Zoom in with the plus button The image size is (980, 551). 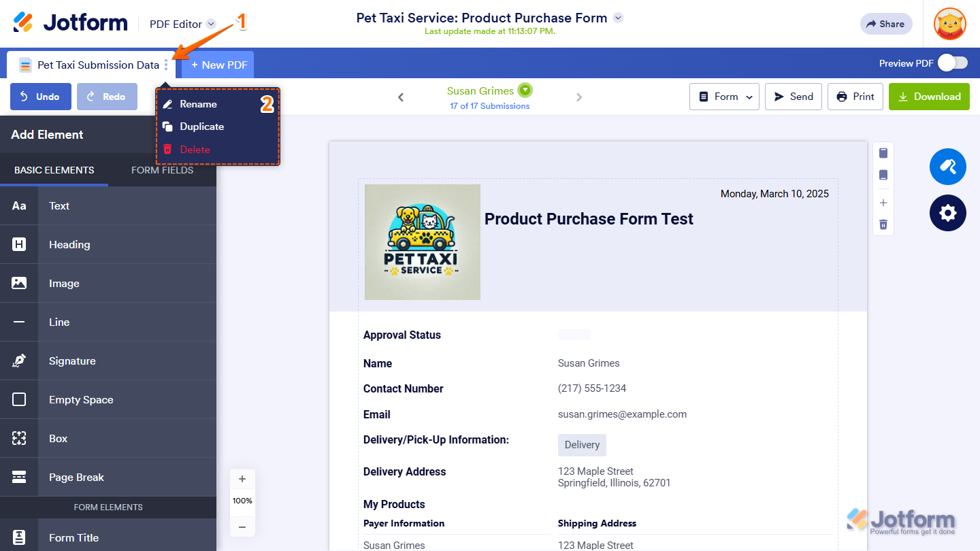242,479
